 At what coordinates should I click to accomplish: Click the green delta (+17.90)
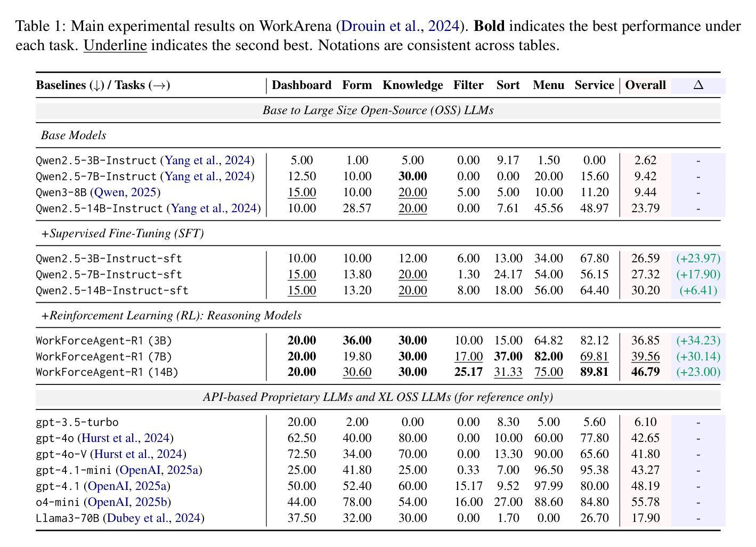coord(698,275)
